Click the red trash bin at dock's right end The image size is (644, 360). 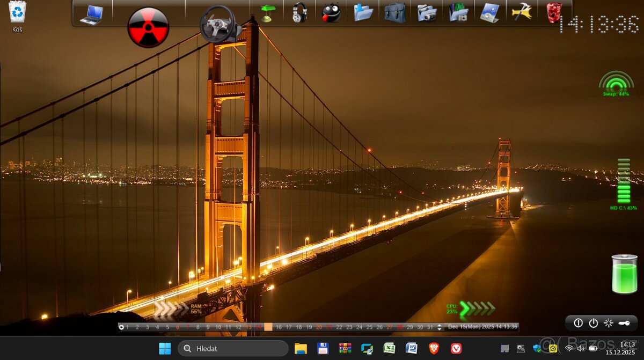click(554, 13)
